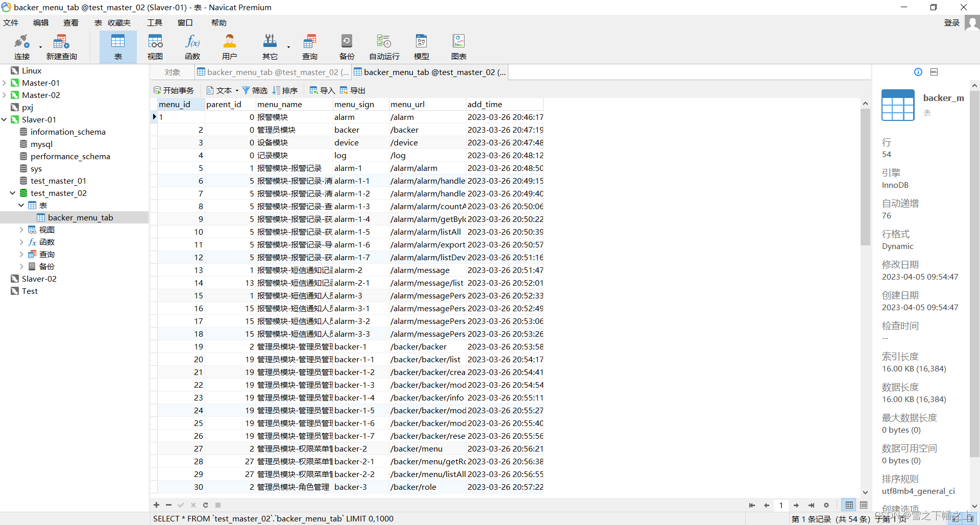The width and height of the screenshot is (980, 525).
Task: Switch to grid view mode
Action: (x=849, y=505)
